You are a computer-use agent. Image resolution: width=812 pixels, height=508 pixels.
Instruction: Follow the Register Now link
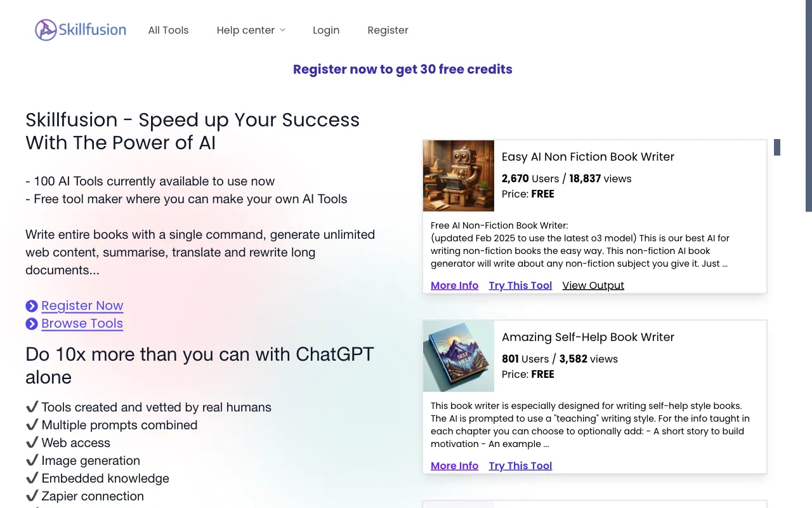tap(82, 305)
